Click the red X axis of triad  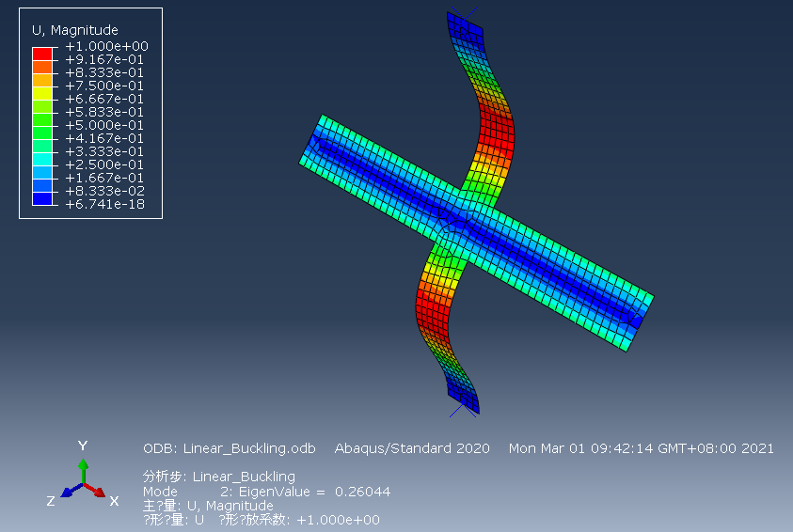point(95,490)
